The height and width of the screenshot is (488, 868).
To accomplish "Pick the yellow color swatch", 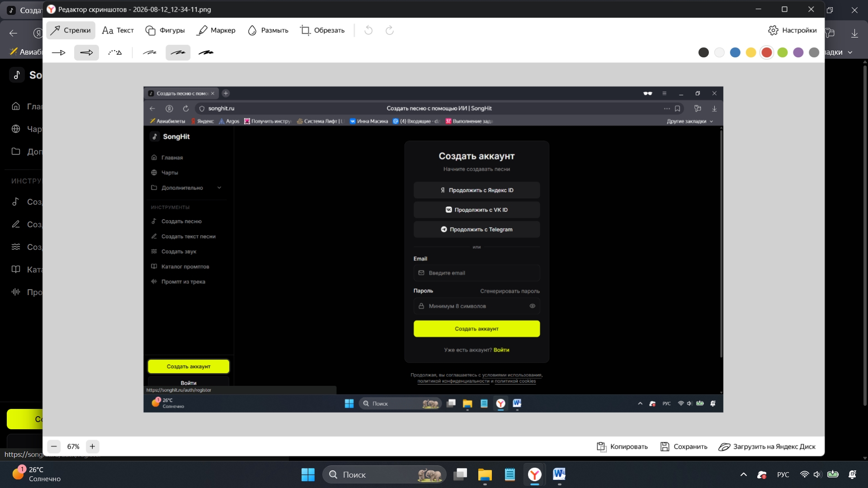I will pyautogui.click(x=751, y=52).
